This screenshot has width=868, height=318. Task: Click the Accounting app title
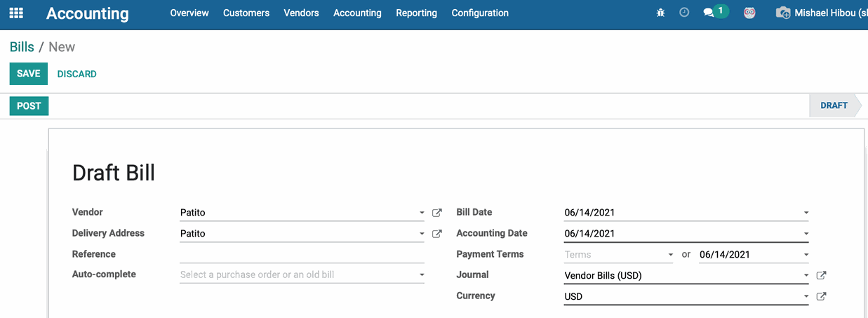coord(88,13)
